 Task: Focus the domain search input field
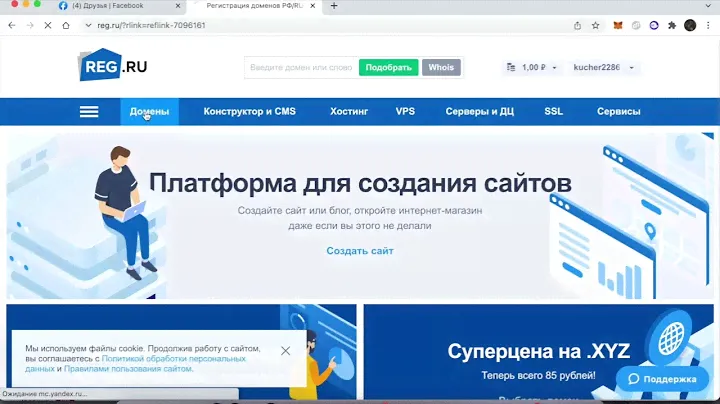[x=300, y=68]
